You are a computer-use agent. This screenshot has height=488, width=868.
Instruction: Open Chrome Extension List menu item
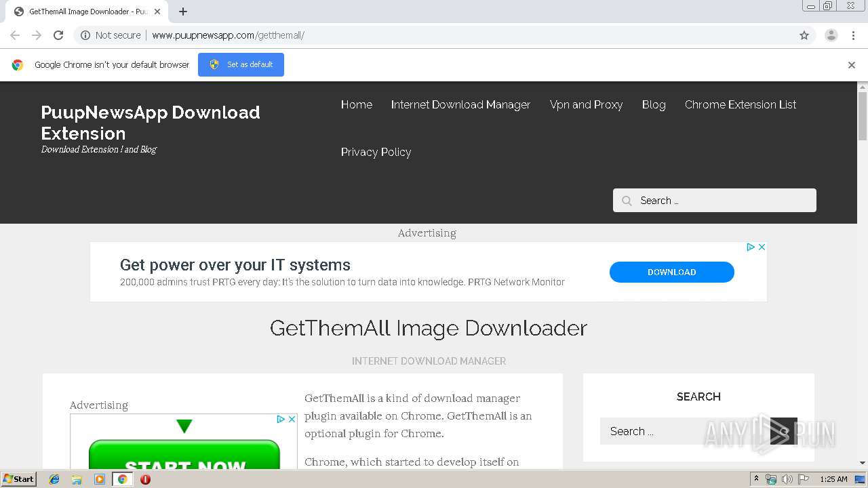tap(741, 104)
